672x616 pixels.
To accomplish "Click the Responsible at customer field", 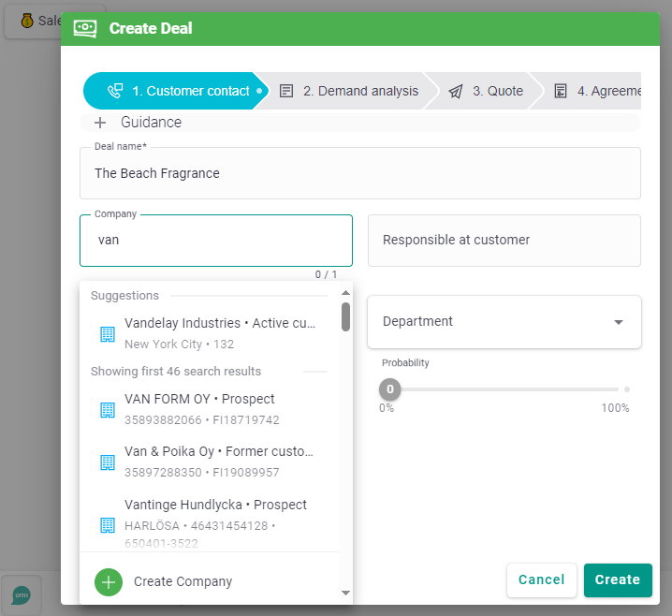I will (504, 241).
